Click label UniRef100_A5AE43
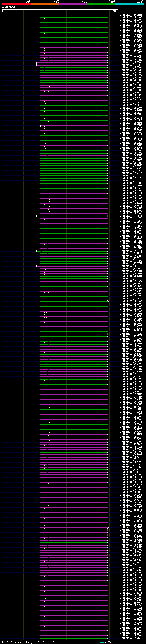Viewport: 146px width, 644px height. (131, 266)
